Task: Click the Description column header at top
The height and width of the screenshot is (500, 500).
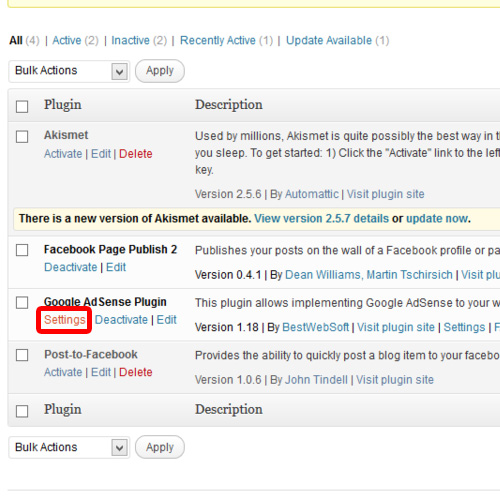Action: (229, 105)
